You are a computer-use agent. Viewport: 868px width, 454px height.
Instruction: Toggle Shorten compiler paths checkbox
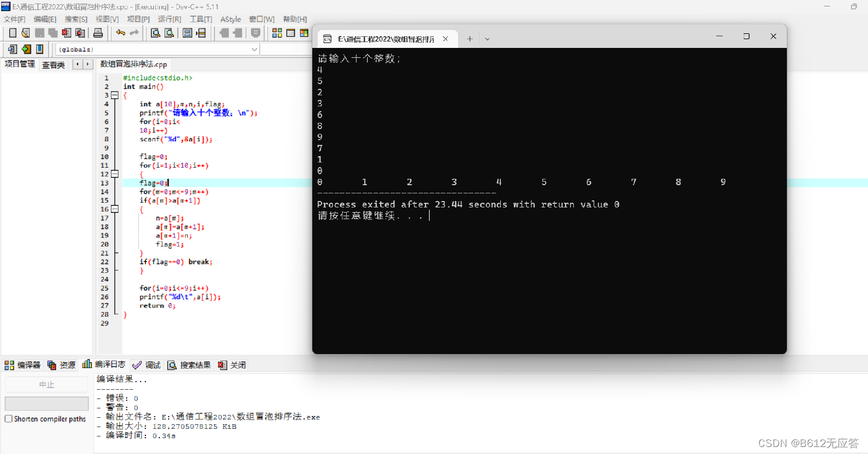point(9,419)
